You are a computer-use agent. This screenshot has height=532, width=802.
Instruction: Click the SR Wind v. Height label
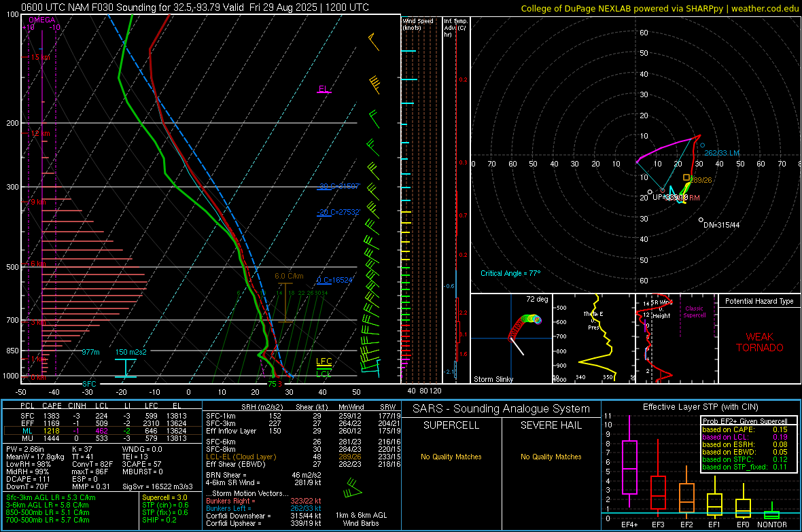click(x=661, y=309)
